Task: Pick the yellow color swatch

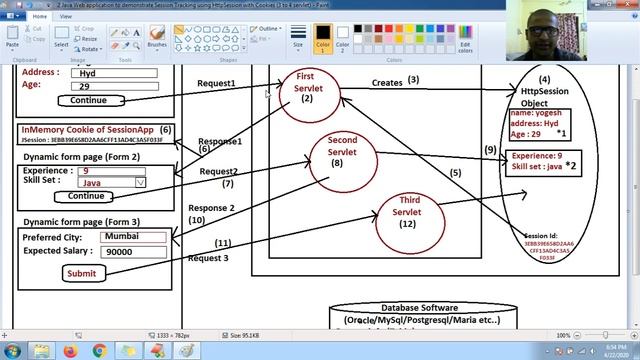Action: (409, 29)
